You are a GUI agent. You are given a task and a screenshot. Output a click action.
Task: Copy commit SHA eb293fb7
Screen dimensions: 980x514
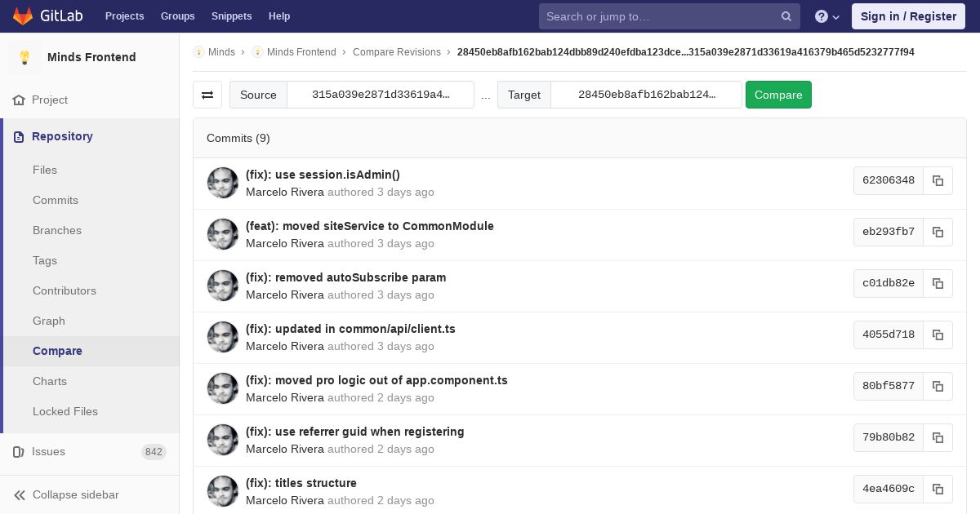(938, 232)
